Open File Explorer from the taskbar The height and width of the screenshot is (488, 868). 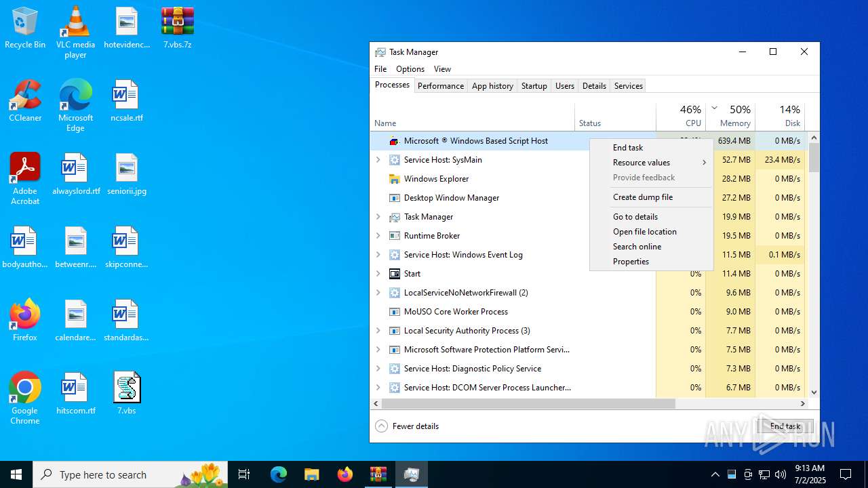pos(311,474)
